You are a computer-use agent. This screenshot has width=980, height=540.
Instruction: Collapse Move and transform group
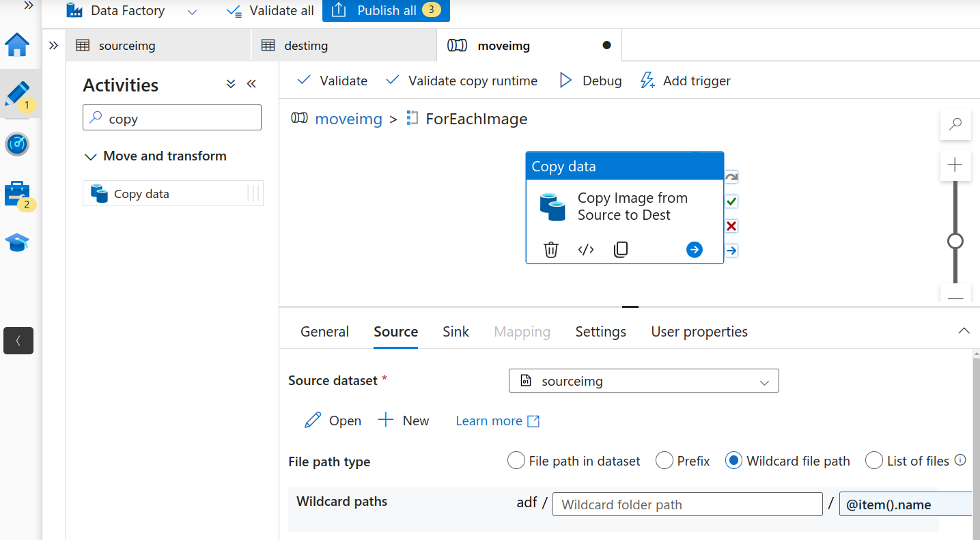(90, 157)
